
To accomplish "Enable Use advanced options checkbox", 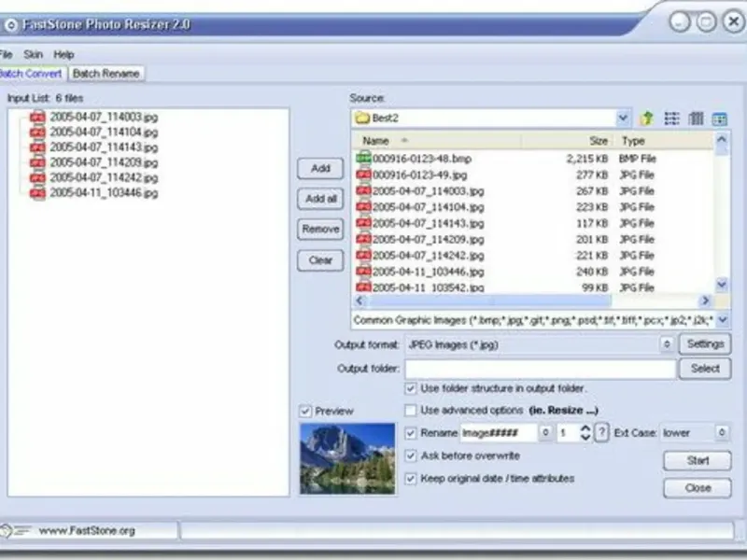I will pyautogui.click(x=410, y=410).
